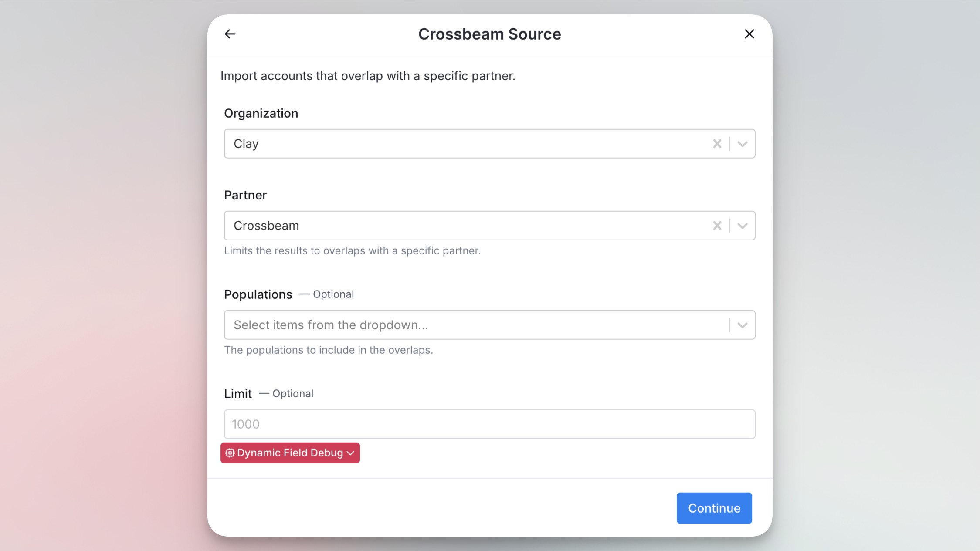
Task: Click the Partner field label
Action: [x=245, y=195]
